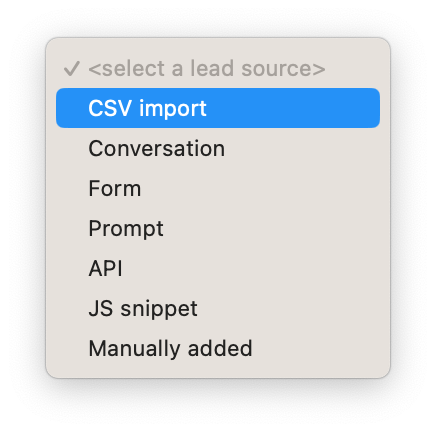Set lead source to Conversation
The width and height of the screenshot is (436, 432).
pyautogui.click(x=218, y=148)
